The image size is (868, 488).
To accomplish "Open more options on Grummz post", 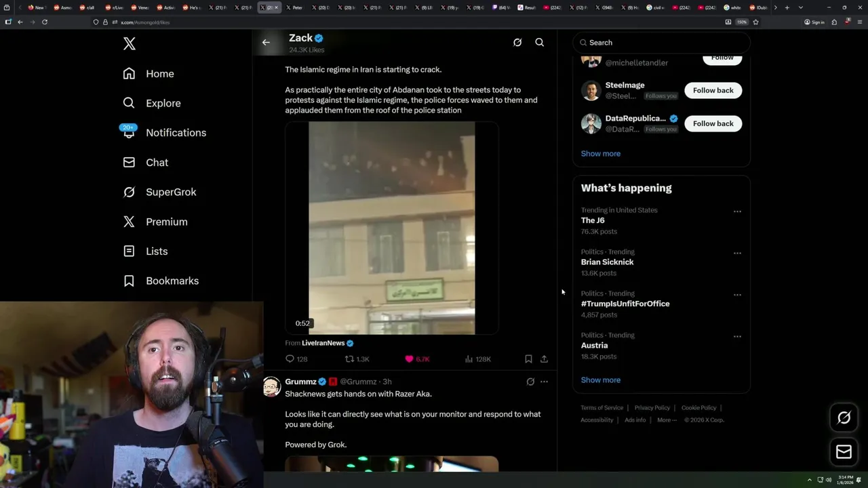I will click(544, 382).
